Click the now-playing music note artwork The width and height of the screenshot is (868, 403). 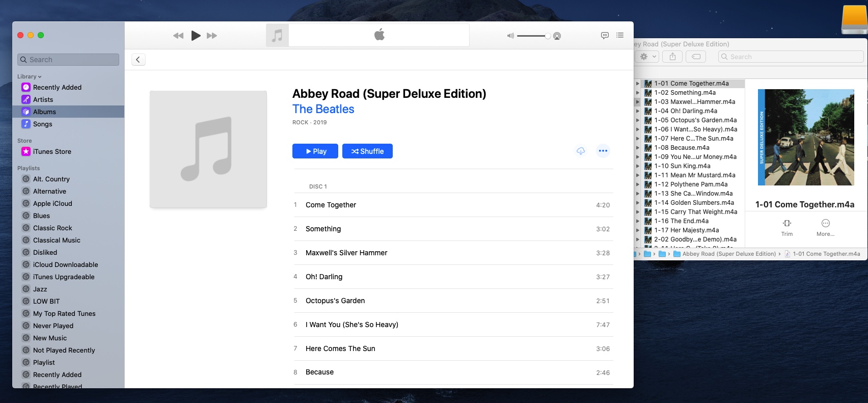click(x=277, y=36)
